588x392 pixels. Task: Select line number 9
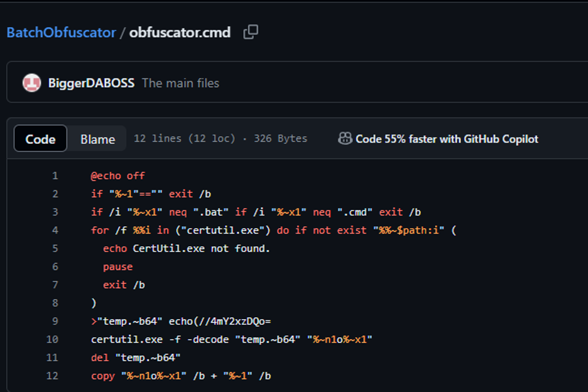55,321
